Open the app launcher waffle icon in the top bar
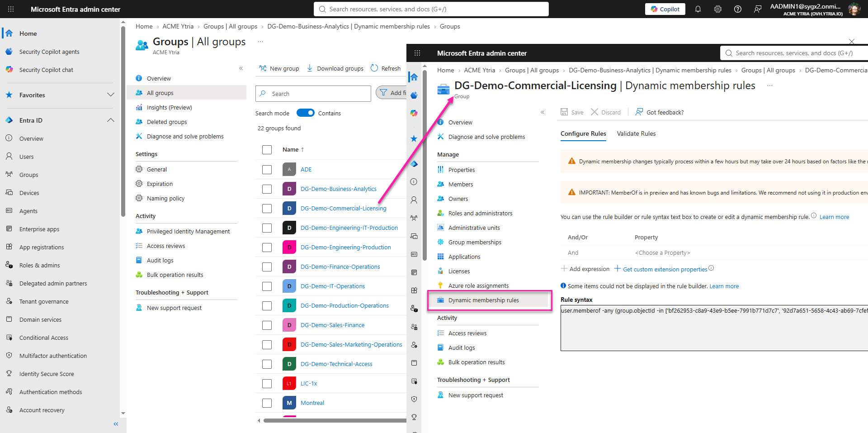This screenshot has height=433, width=868. (x=11, y=9)
